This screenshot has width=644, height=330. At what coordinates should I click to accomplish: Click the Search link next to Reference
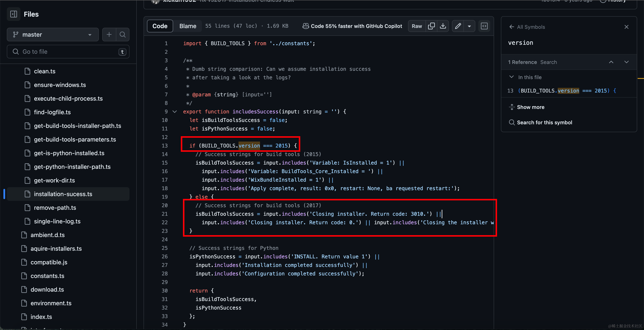click(x=549, y=62)
